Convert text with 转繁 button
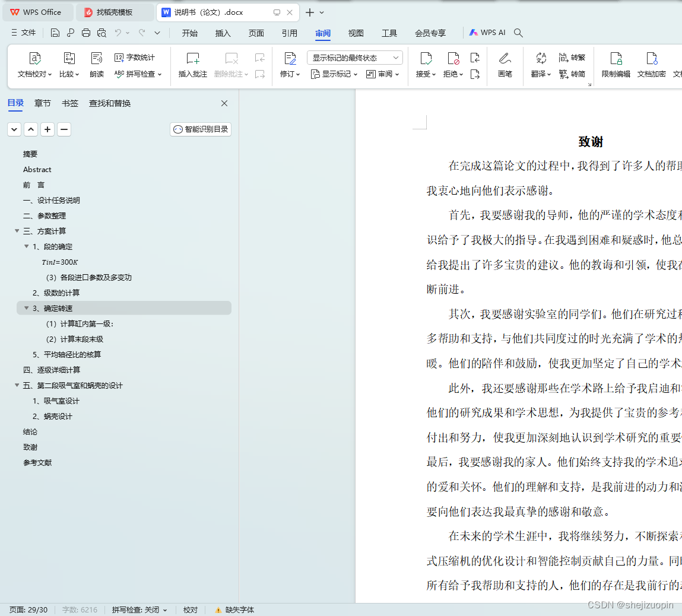This screenshot has height=616, width=682. (x=572, y=58)
